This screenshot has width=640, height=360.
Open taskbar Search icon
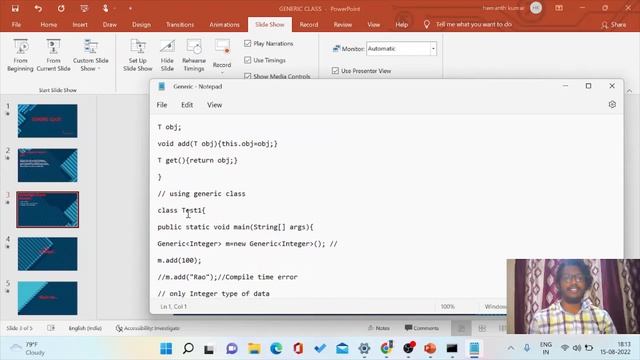click(188, 349)
